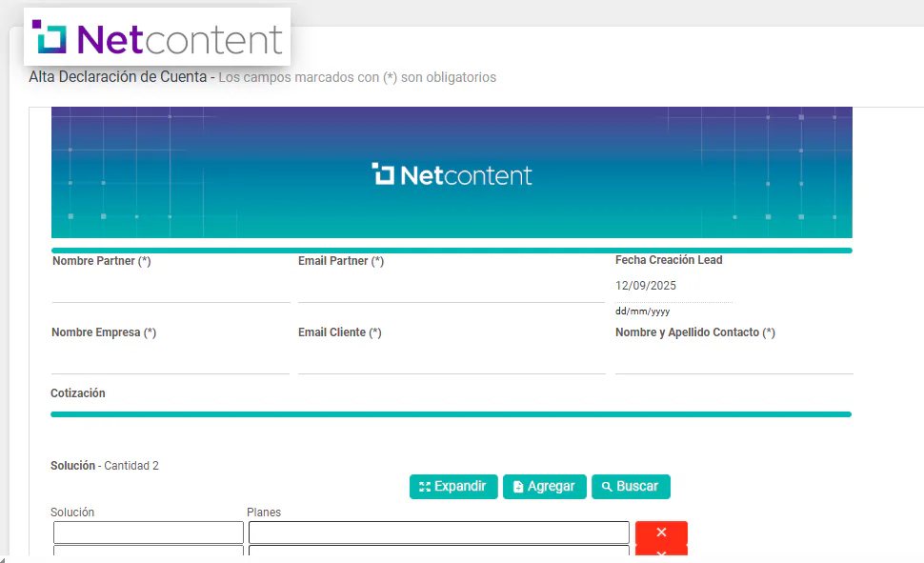Open the Fecha Creación Lead date field
This screenshot has width=924, height=563.
point(673,286)
